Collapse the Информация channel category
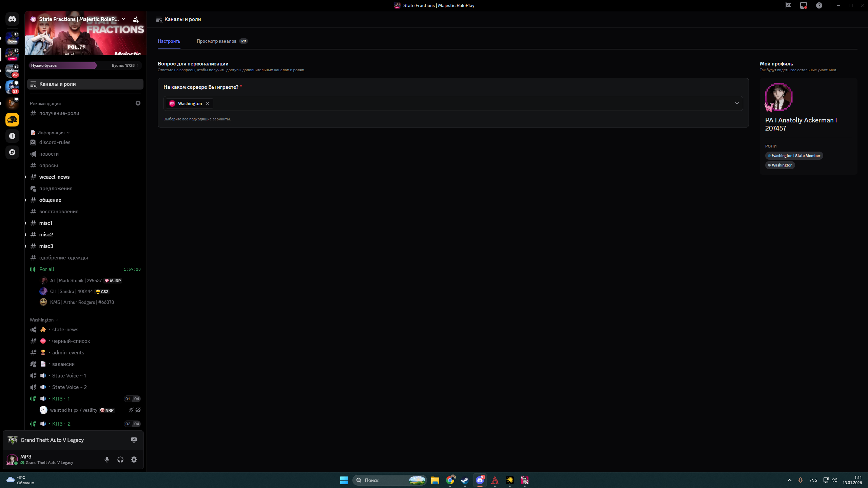Image resolution: width=868 pixels, height=488 pixels. (51, 133)
